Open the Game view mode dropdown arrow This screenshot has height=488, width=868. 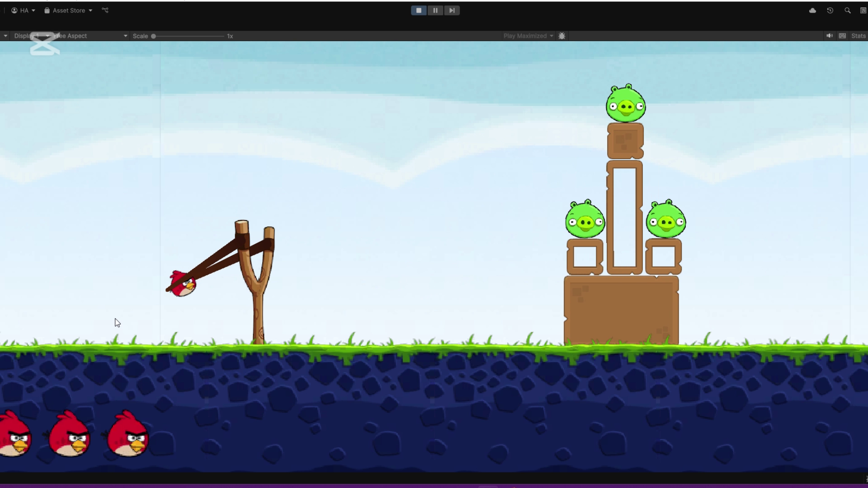(5, 36)
